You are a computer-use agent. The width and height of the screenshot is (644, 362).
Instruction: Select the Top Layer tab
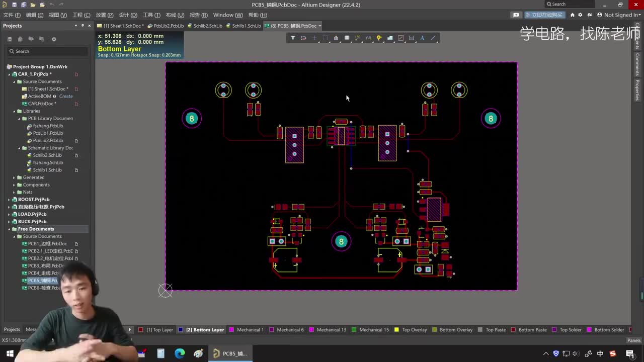(159, 330)
